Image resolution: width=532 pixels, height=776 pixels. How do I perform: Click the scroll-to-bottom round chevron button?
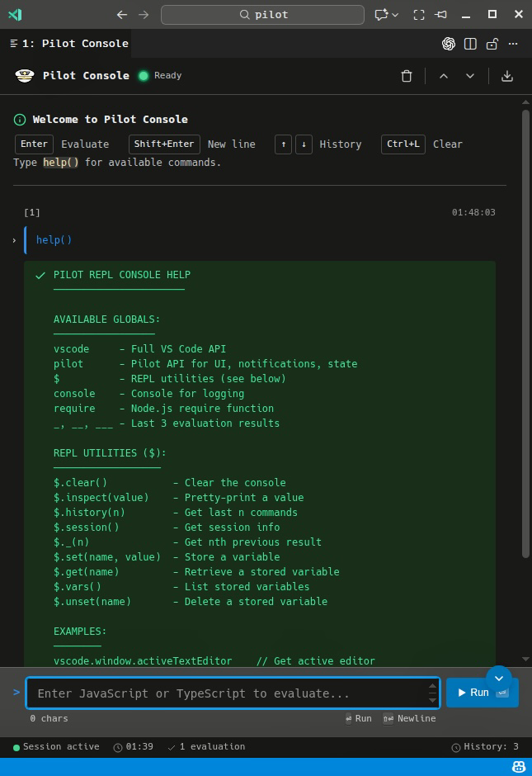pyautogui.click(x=499, y=679)
